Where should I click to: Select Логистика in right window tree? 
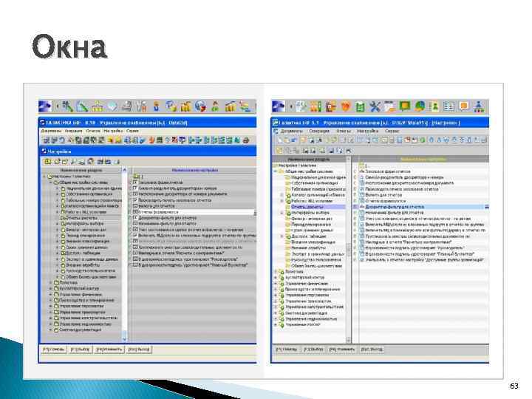[x=294, y=272]
